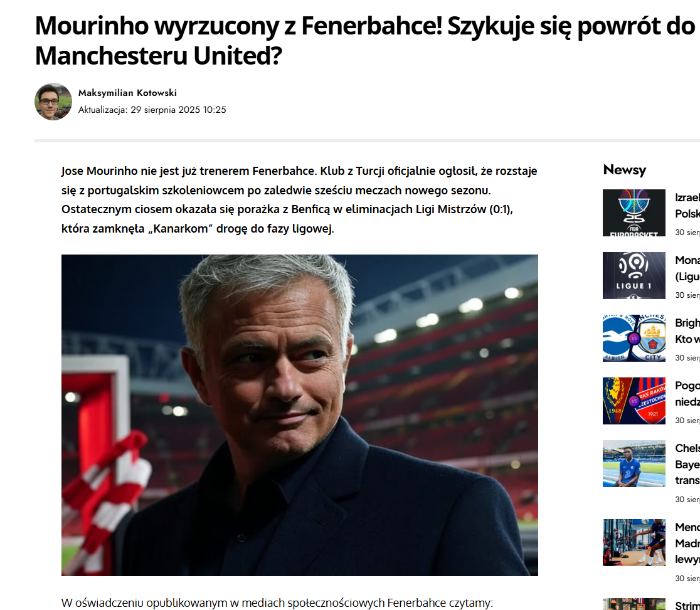The width and height of the screenshot is (700, 610).
Task: Click the article lead paragraph about Fenerbahce
Action: [x=300, y=199]
